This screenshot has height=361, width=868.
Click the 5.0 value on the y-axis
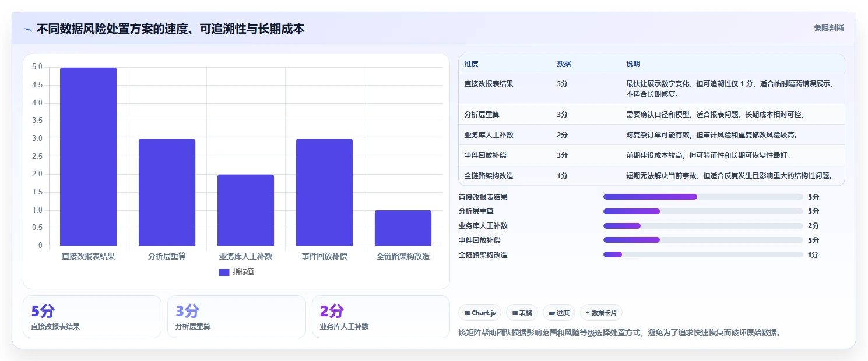(37, 68)
